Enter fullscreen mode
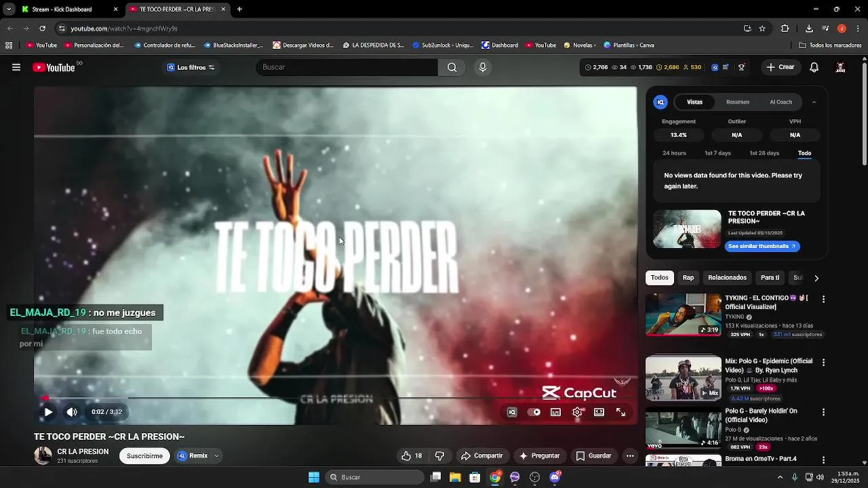868x488 pixels. pyautogui.click(x=621, y=412)
